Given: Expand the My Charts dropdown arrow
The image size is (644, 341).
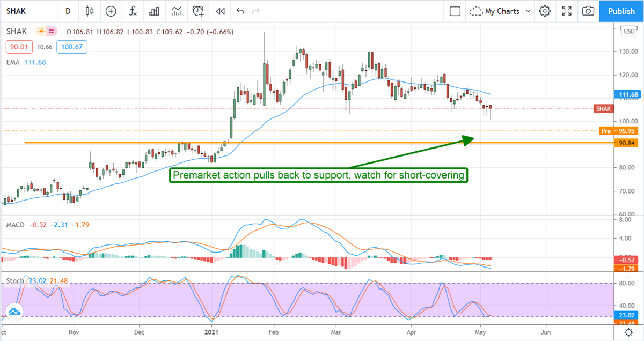Looking at the screenshot, I should [528, 11].
